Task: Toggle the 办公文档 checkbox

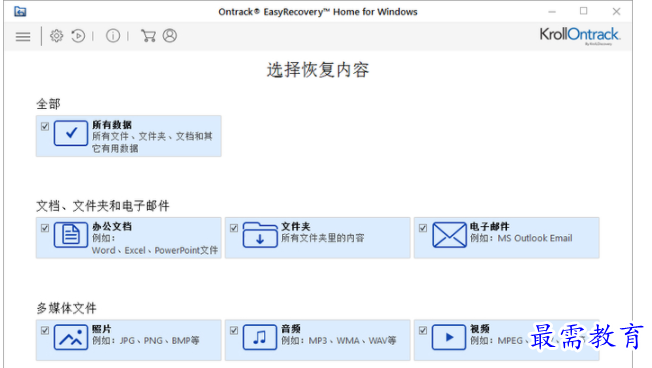Action: point(45,228)
